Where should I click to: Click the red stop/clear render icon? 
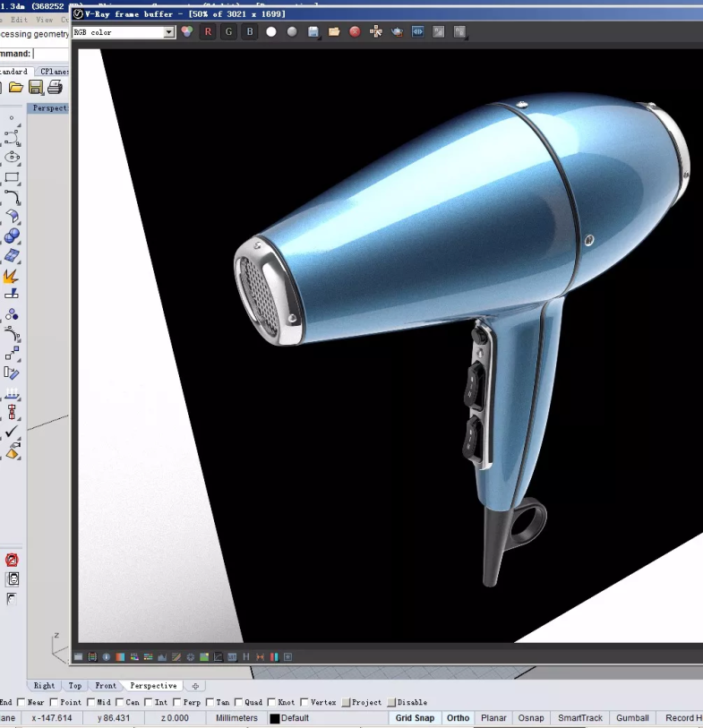(355, 32)
